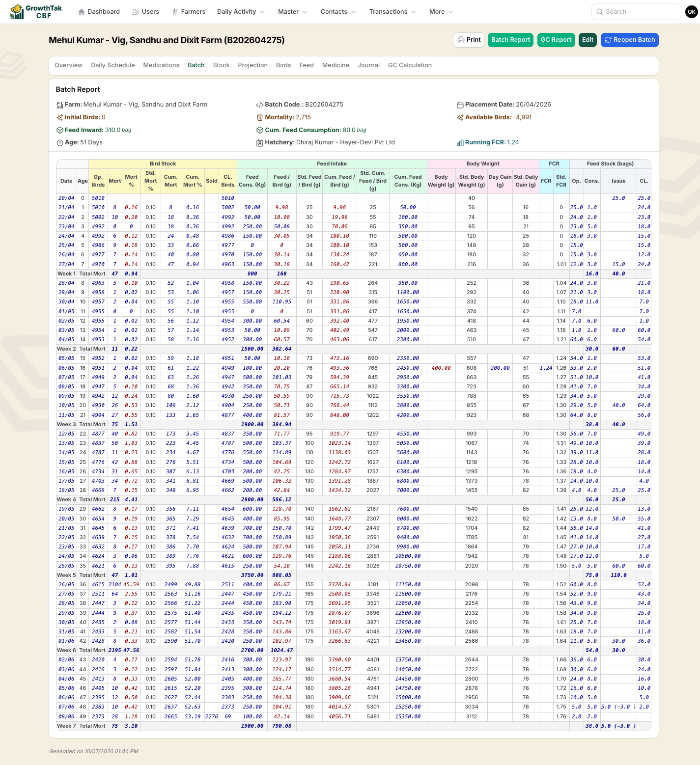Click the Week 1 summary row label
Image resolution: width=700 pixels, height=765 pixels.
click(x=66, y=274)
